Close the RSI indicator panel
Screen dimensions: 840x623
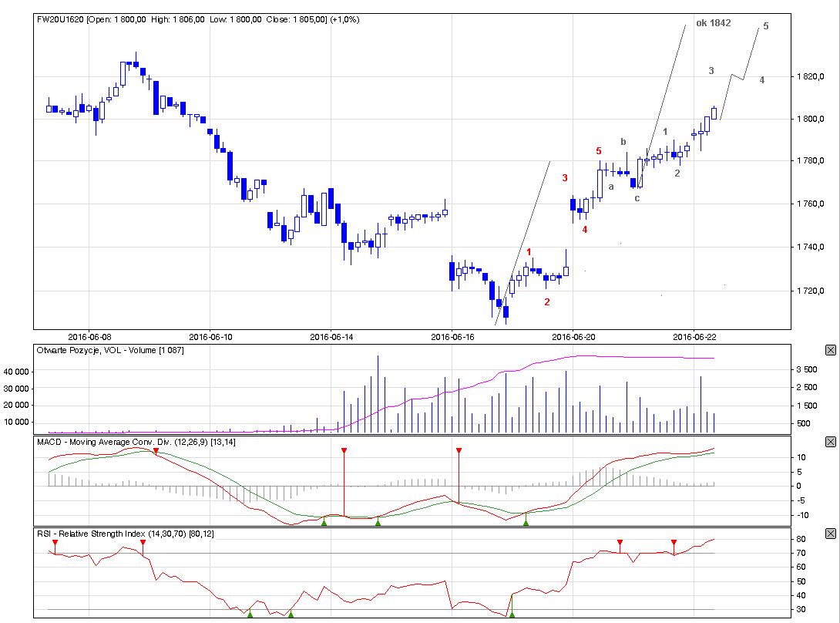830,534
